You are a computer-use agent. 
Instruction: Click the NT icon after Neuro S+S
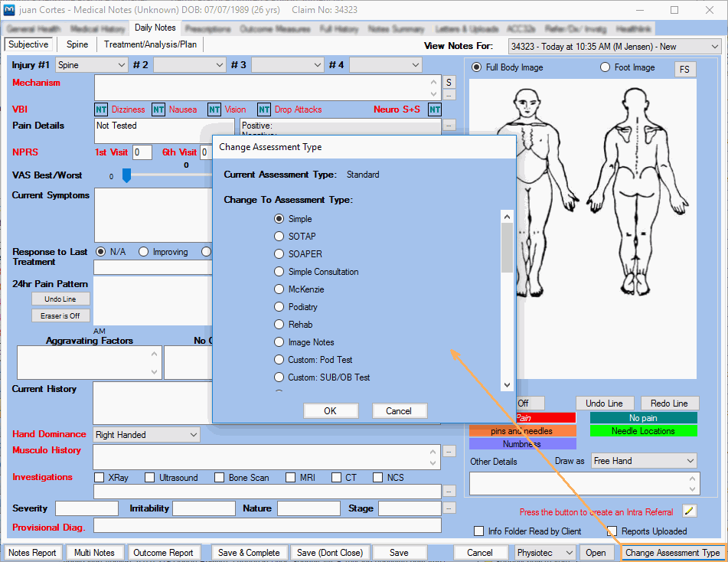click(435, 109)
